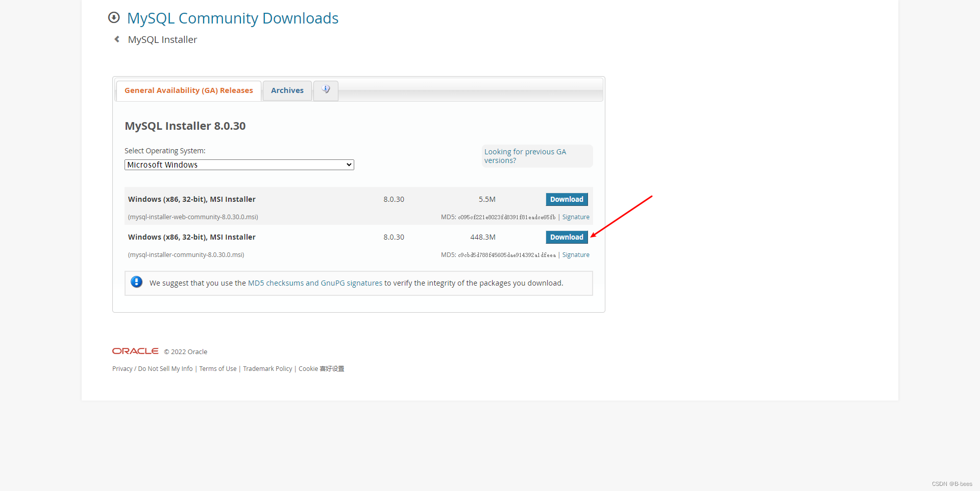This screenshot has height=491, width=980.
Task: Open MD5 checksums and GnuPG signatures link
Action: [x=315, y=283]
